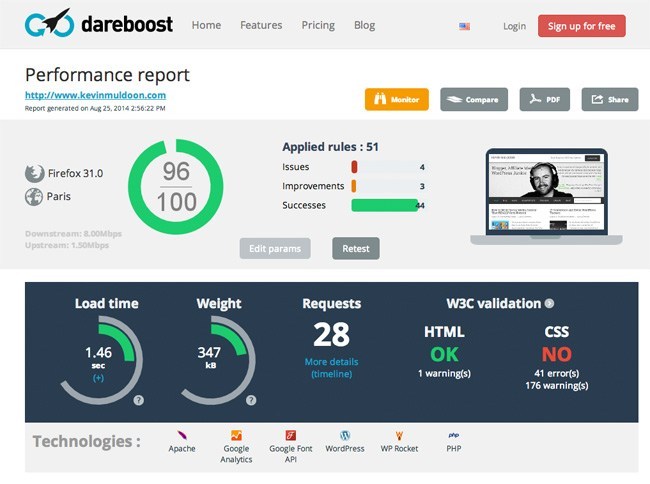Screen dimensions: 650x484
Task: Click the Apache technology icon
Action: click(181, 435)
